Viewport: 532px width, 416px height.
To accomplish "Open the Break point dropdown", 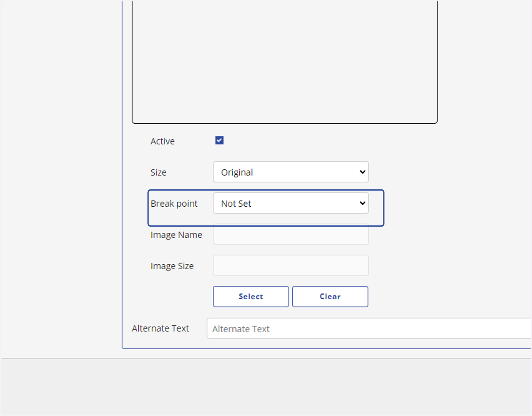I will pyautogui.click(x=291, y=203).
